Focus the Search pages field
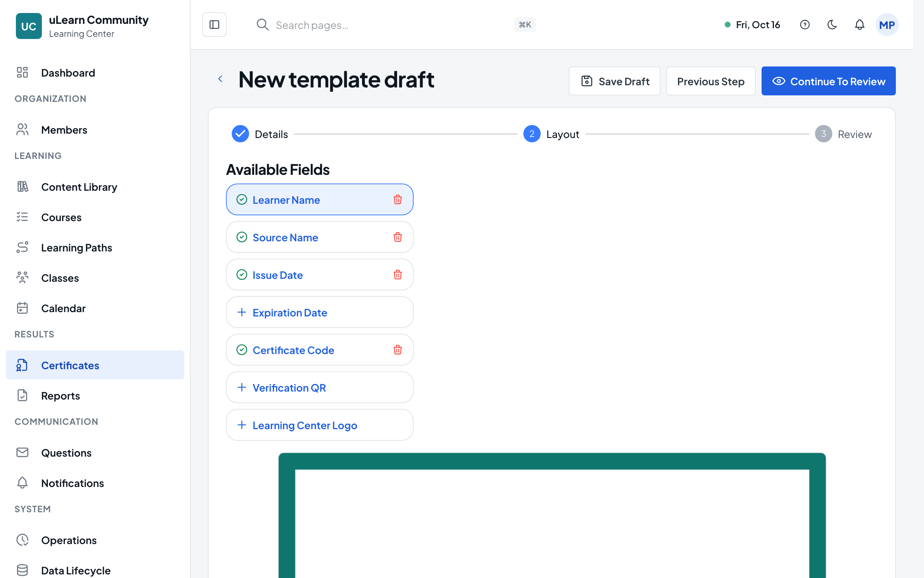Screen dimensions: 924x578 (395, 25)
